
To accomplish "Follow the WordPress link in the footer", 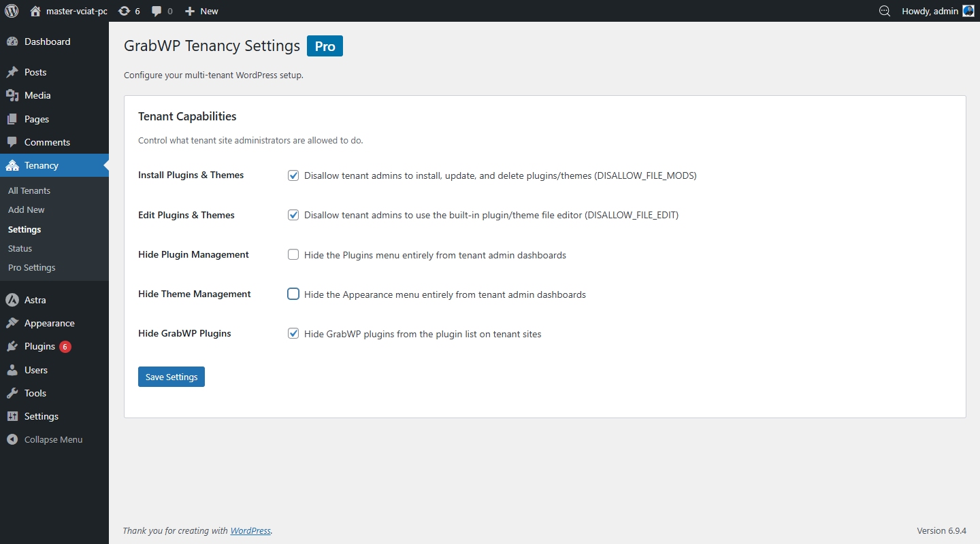I will [x=250, y=530].
